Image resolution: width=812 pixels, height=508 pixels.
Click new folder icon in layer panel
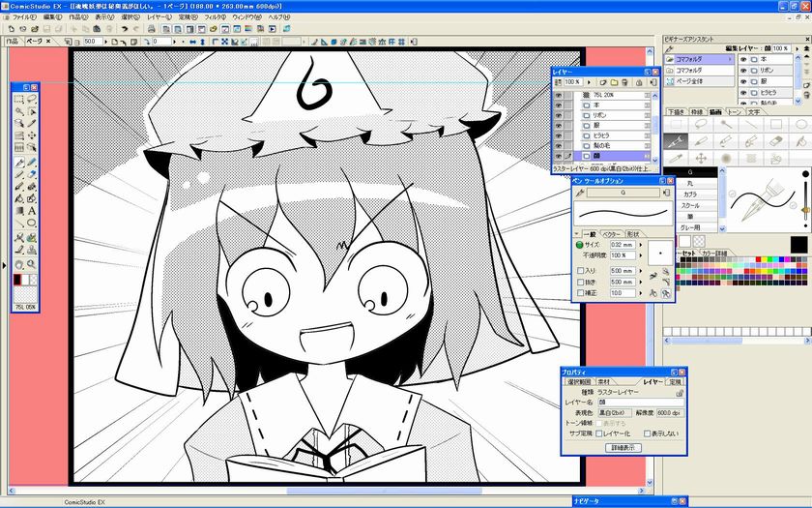point(614,82)
